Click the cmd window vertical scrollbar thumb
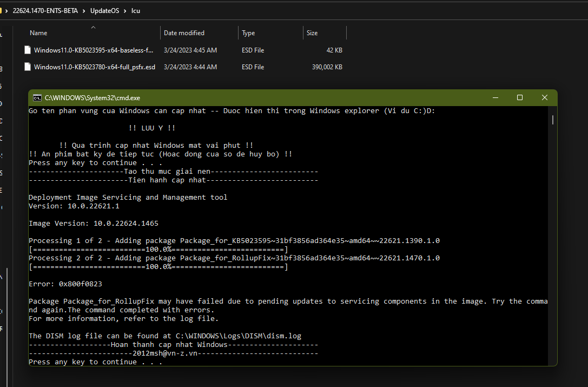588x387 pixels. (x=553, y=120)
